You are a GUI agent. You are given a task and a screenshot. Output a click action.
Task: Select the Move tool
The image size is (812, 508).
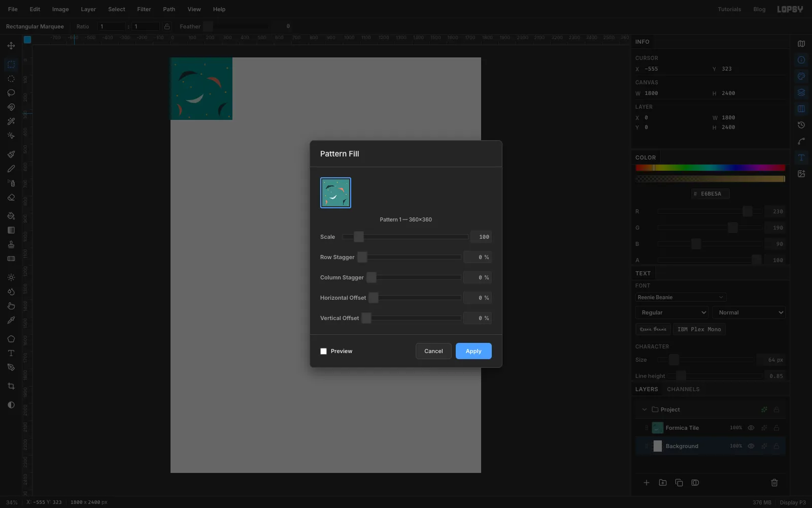pyautogui.click(x=11, y=46)
